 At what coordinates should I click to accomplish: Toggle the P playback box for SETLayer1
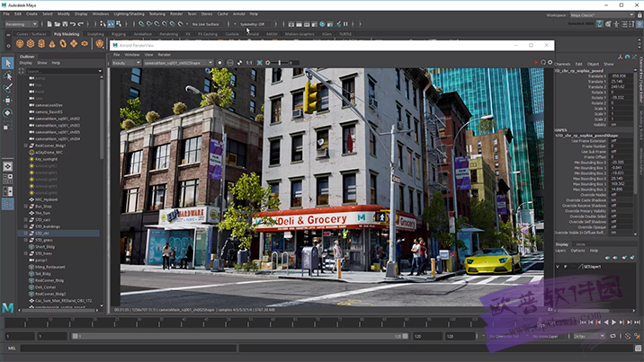(565, 267)
